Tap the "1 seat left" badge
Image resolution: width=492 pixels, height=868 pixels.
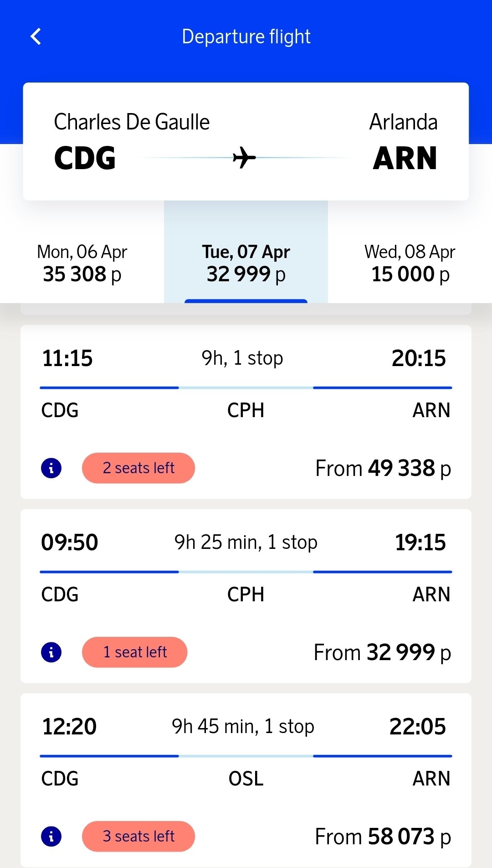[135, 652]
